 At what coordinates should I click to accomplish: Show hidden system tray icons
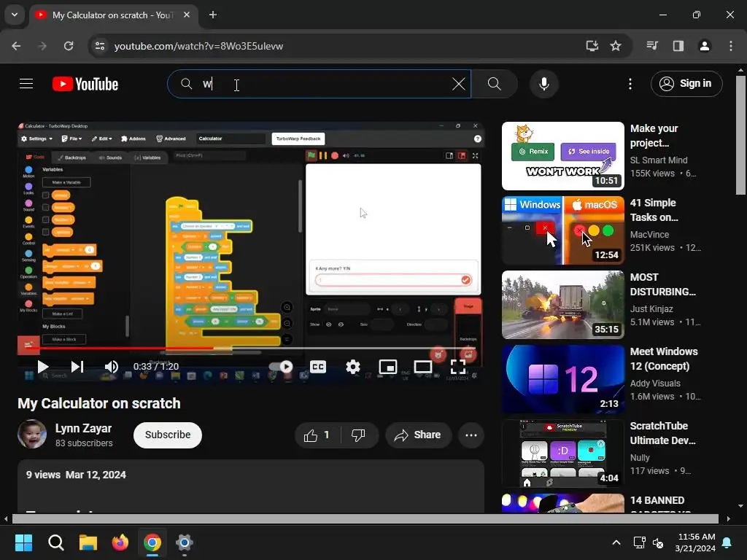click(616, 542)
